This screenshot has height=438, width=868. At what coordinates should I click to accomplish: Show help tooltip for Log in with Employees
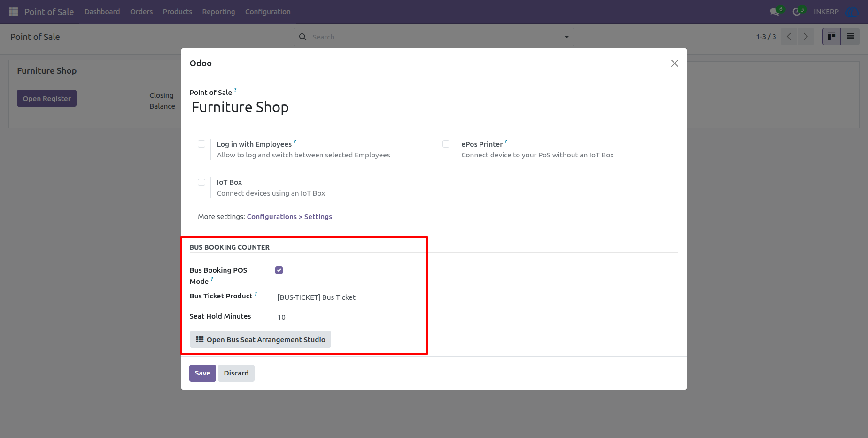coord(295,141)
